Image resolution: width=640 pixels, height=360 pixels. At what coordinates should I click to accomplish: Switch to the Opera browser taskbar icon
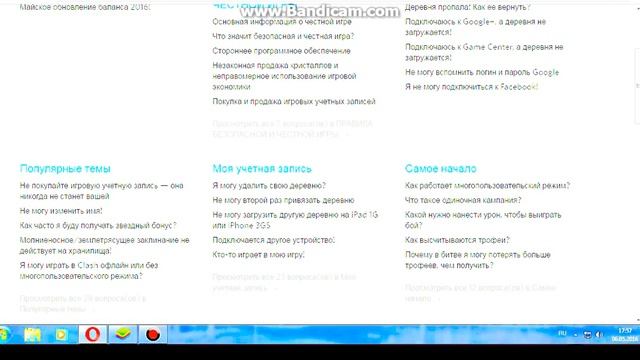[x=93, y=334]
